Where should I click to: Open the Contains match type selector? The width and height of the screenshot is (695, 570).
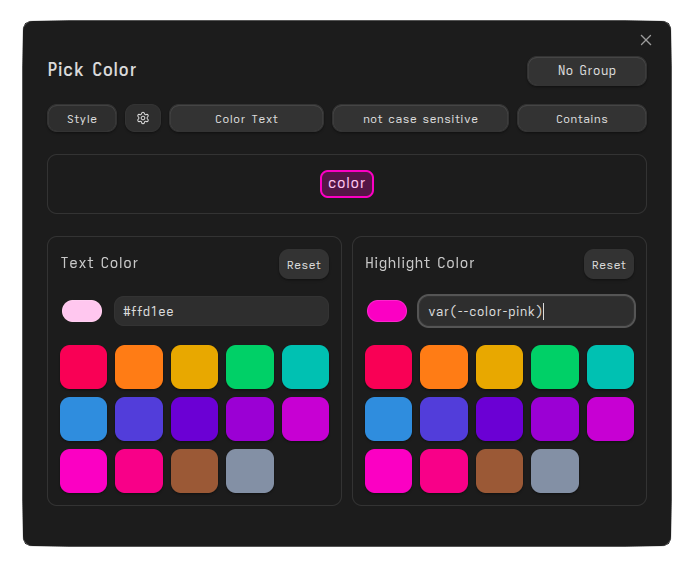click(582, 118)
